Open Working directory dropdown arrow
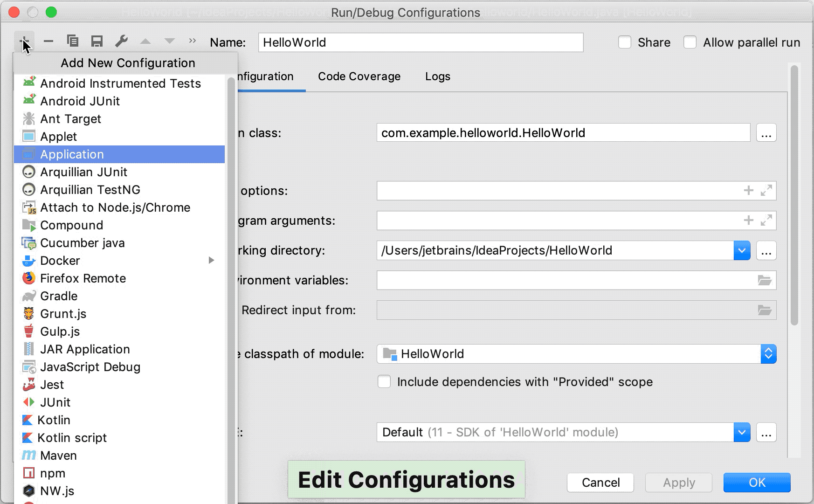 coord(741,250)
